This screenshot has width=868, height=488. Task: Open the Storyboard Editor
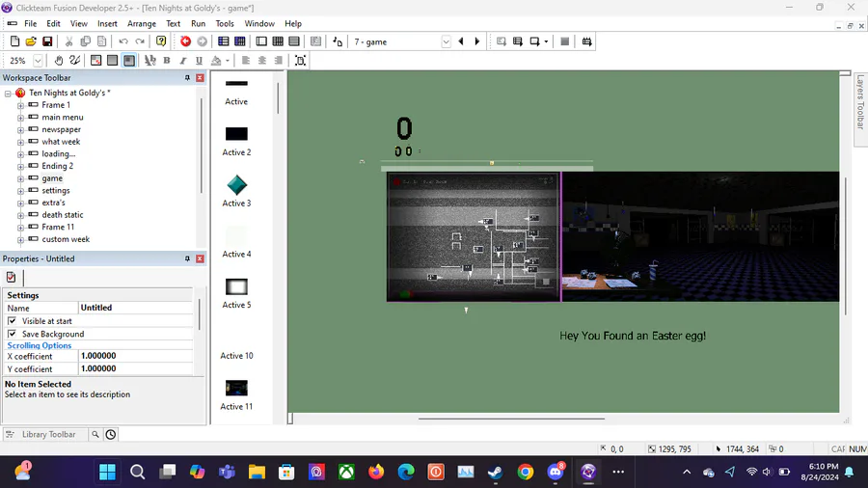223,41
